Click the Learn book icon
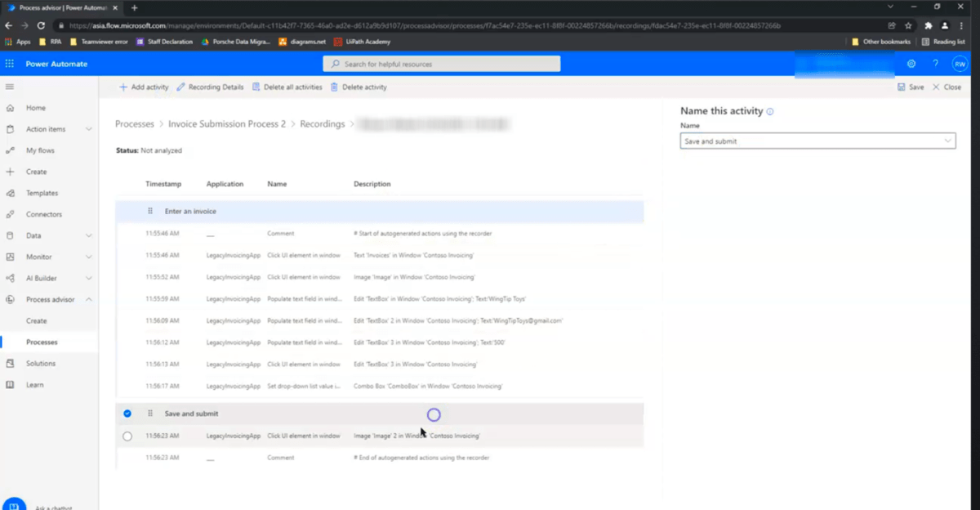Image resolution: width=980 pixels, height=510 pixels. [10, 384]
